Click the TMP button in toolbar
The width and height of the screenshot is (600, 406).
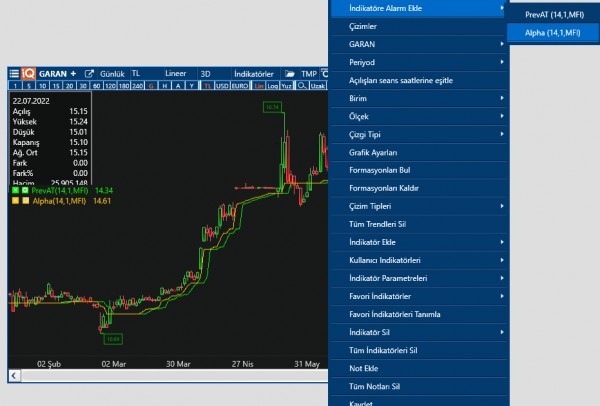coord(308,73)
